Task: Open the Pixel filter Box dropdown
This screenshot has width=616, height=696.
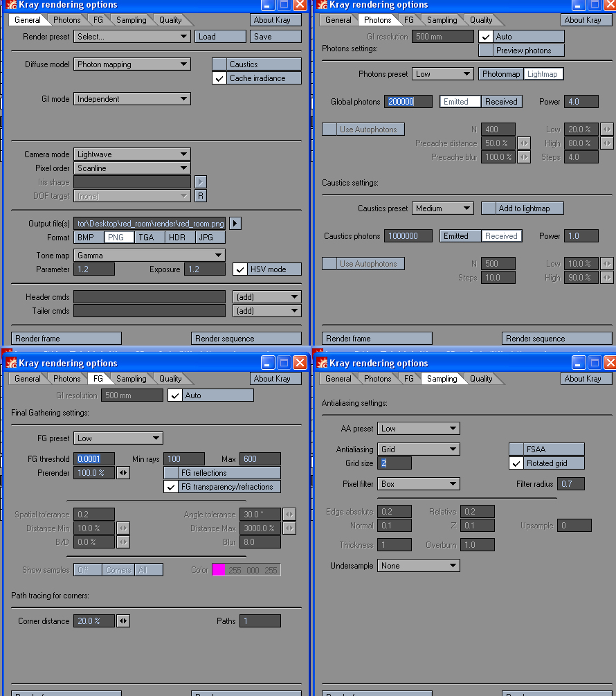Action: click(418, 484)
